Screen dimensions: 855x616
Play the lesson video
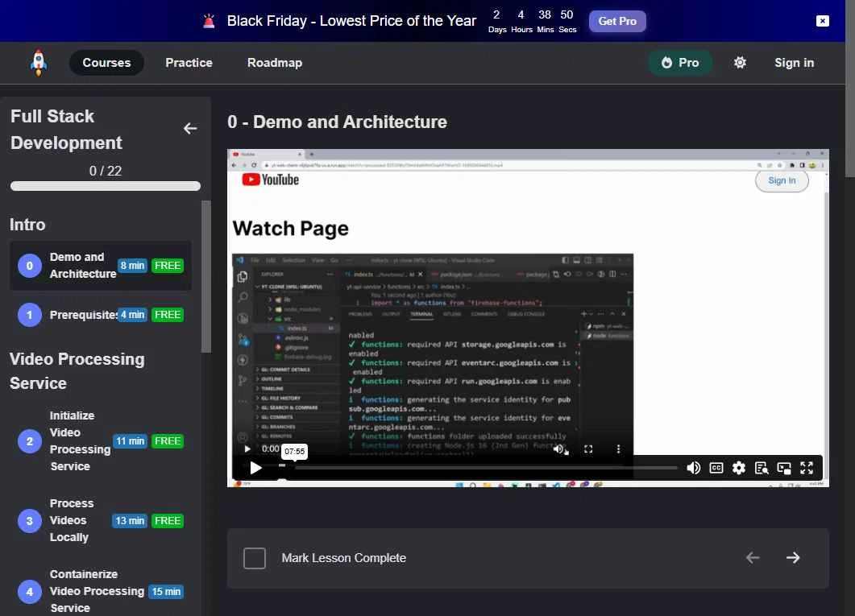[255, 468]
